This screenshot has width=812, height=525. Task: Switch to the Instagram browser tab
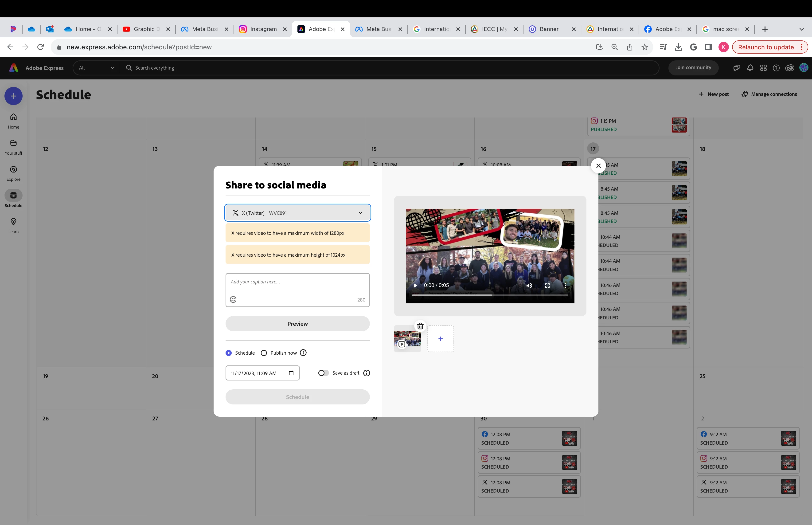(263, 29)
